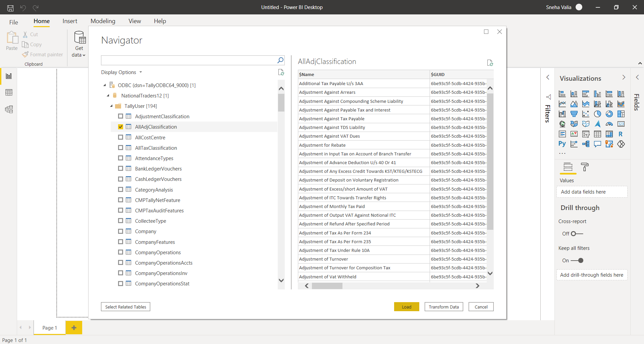Choose the ribbon chart visualization

tap(621, 104)
